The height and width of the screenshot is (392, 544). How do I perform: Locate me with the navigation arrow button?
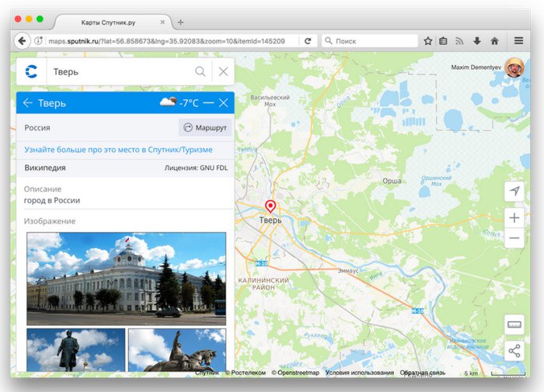click(x=514, y=191)
